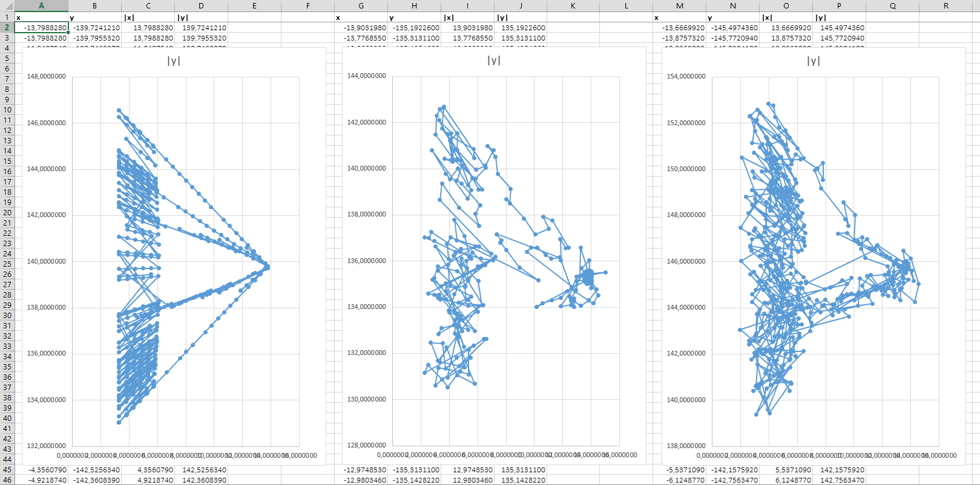Select column D header
This screenshot has width=980, height=485.
201,5
